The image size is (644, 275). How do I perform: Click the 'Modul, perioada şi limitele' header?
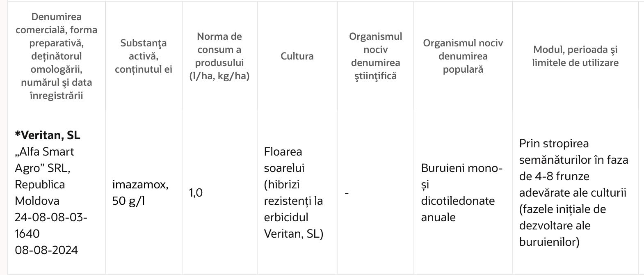click(x=575, y=56)
